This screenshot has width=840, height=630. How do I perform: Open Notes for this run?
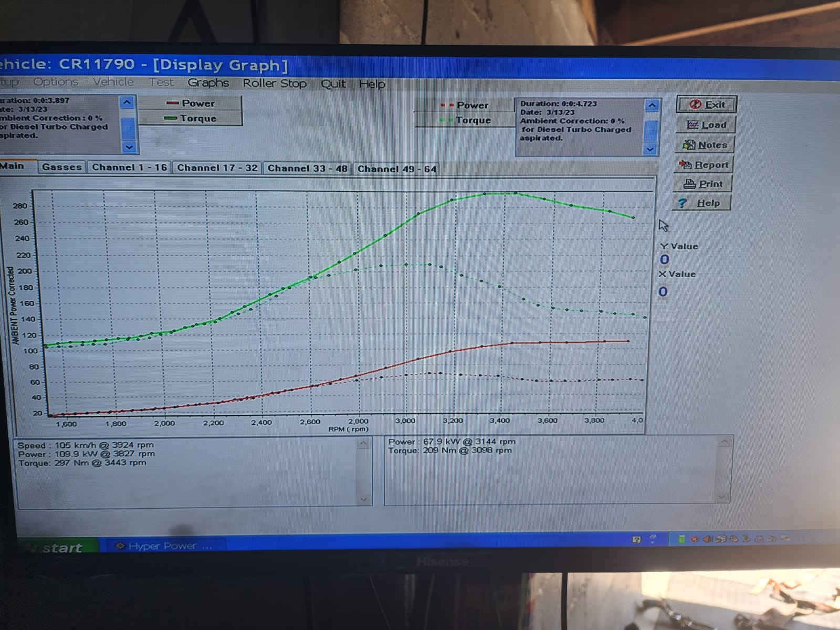705,144
